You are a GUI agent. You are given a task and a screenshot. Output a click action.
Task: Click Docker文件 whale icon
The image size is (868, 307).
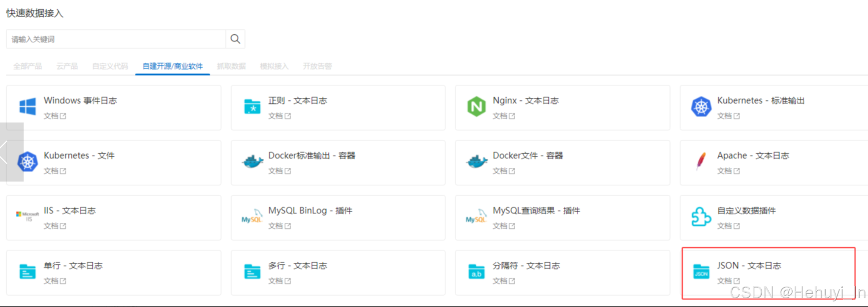pos(477,161)
